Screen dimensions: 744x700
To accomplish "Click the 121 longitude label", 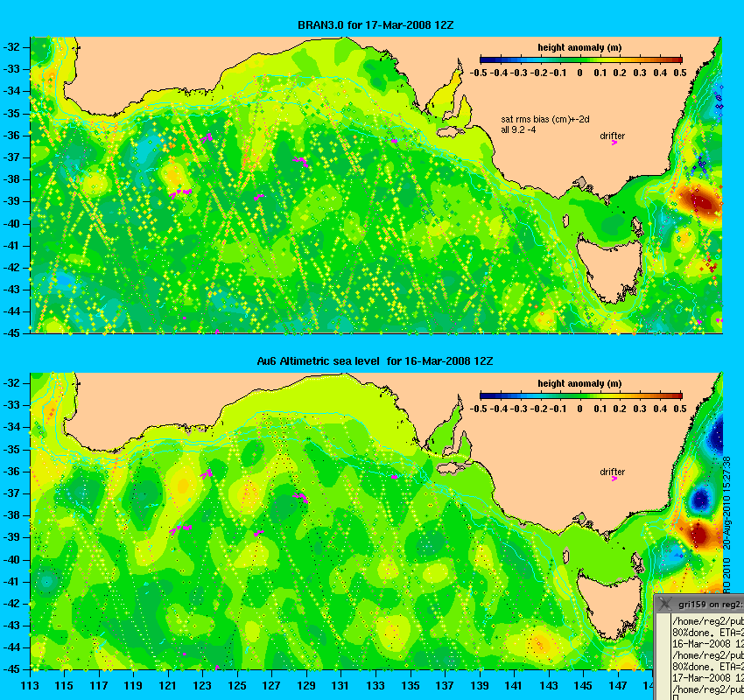I will point(168,685).
